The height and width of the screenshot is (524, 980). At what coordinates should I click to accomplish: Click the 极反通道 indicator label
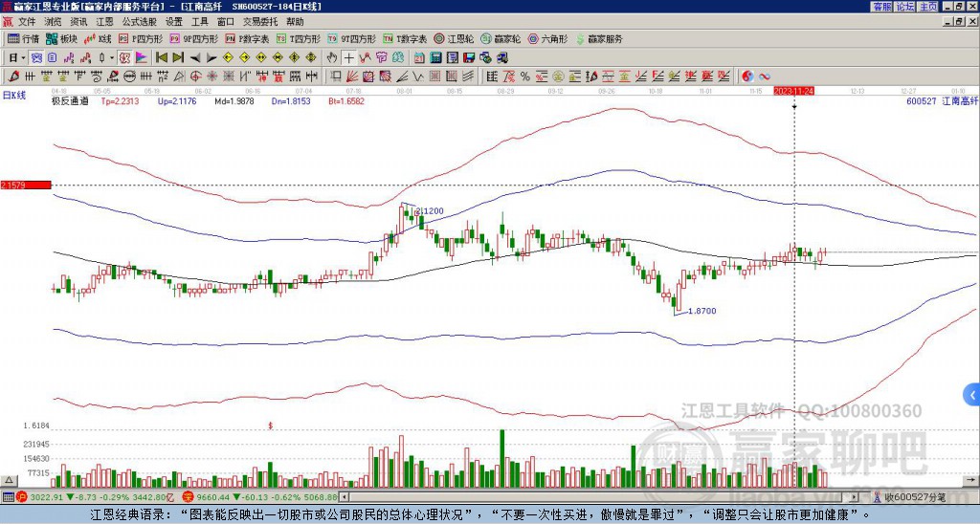[69, 100]
